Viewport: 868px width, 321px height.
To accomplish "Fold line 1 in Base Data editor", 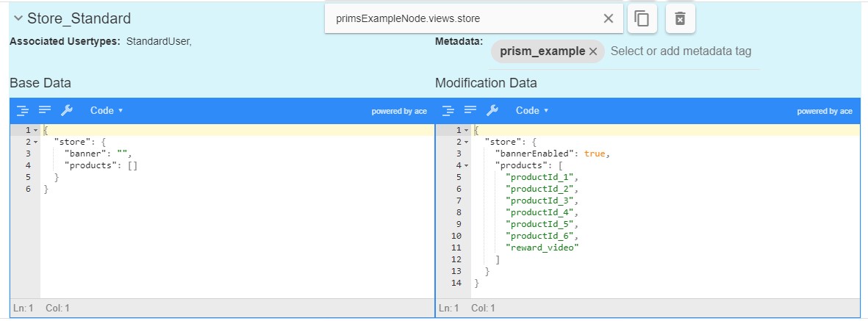I will click(36, 130).
